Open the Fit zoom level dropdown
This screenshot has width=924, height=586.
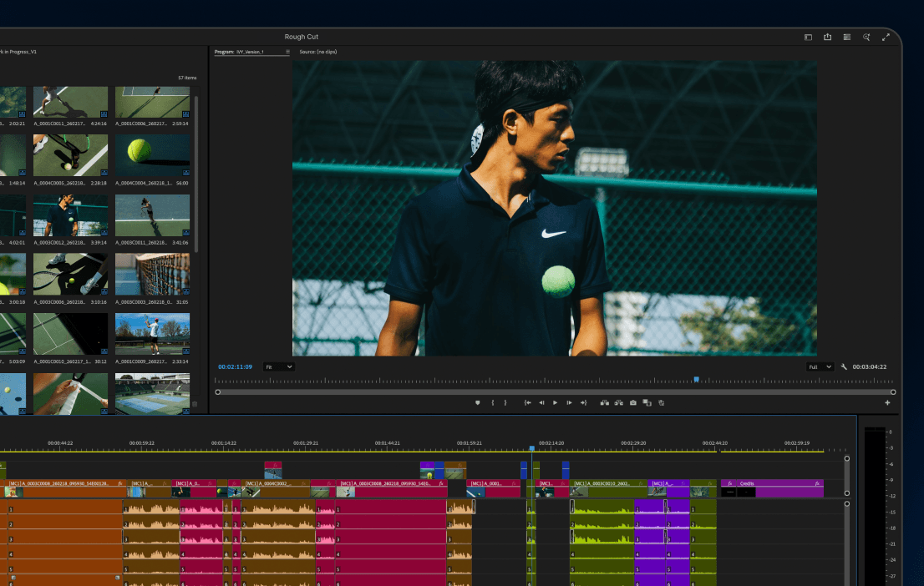pyautogui.click(x=279, y=367)
